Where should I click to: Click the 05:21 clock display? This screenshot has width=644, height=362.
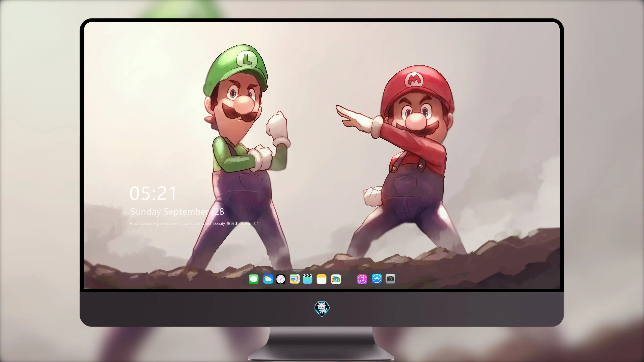click(153, 193)
